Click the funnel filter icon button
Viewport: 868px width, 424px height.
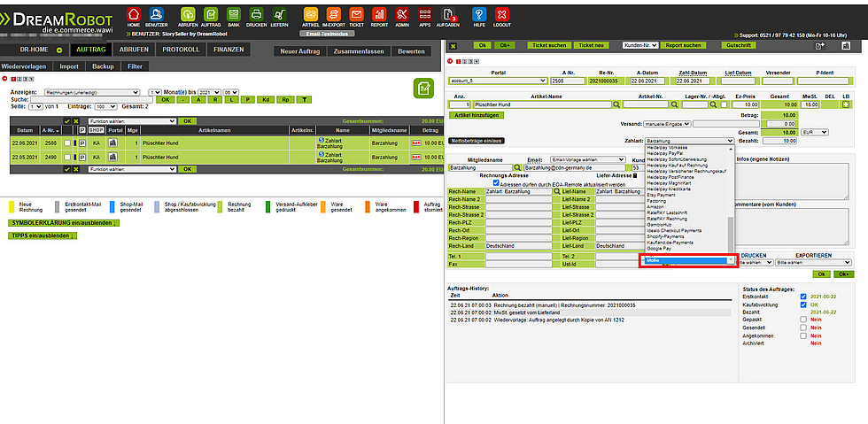304,100
